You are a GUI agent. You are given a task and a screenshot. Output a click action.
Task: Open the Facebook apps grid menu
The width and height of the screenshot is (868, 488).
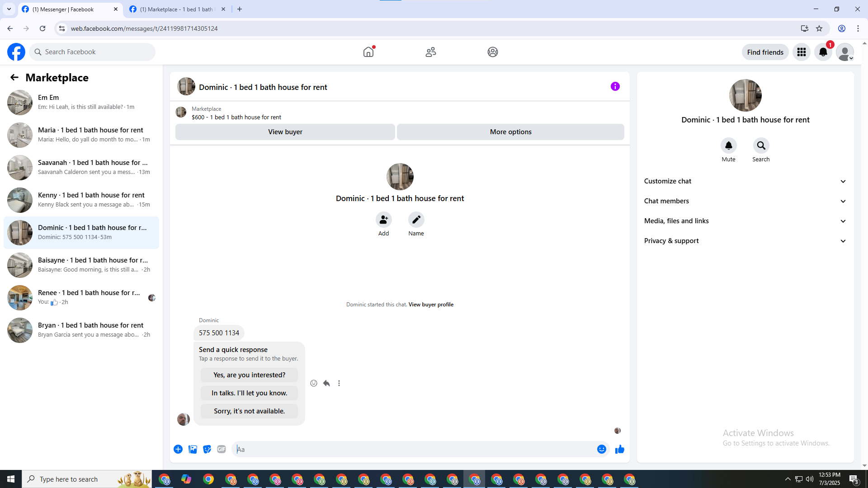(x=801, y=52)
